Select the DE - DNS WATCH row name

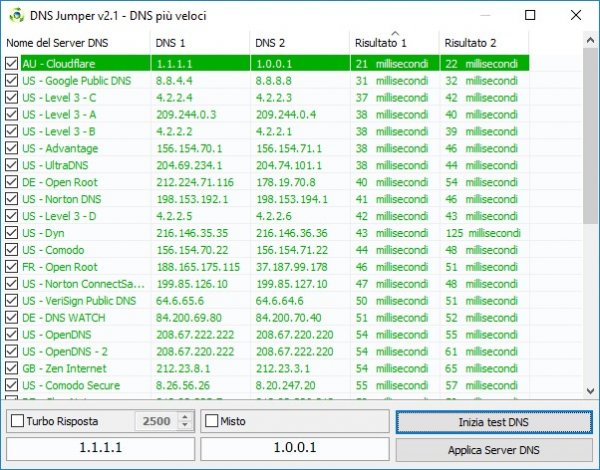tap(64, 317)
